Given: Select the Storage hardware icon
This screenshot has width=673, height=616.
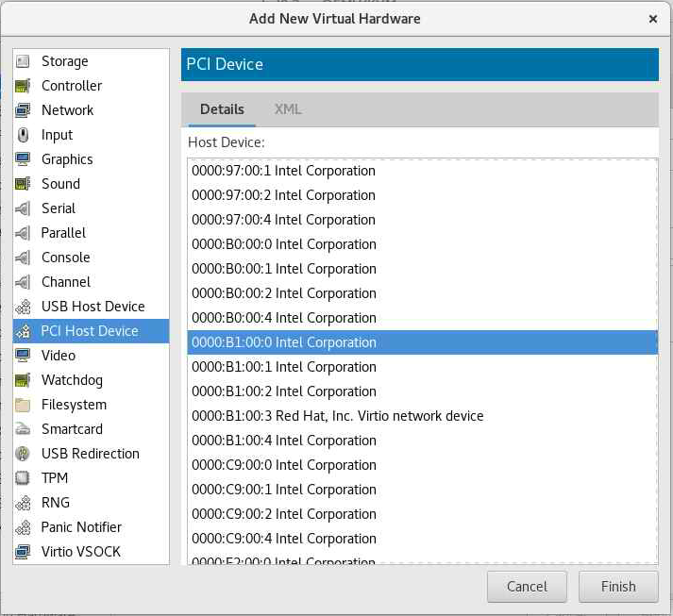Looking at the screenshot, I should 24,61.
